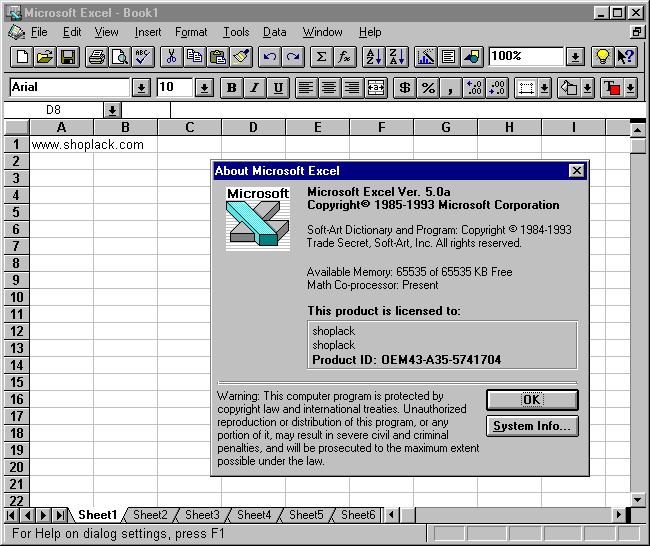
Task: Open the Borders dropdown arrow
Action: 545,88
